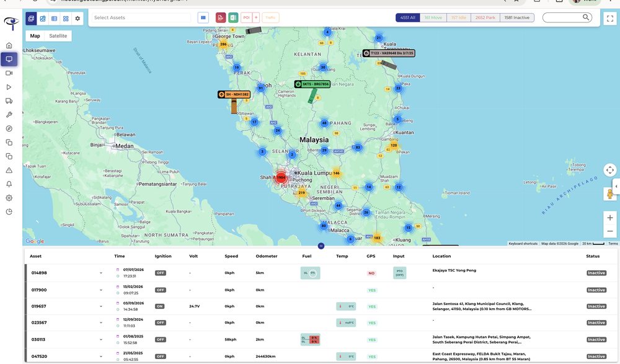Expand asset 023567 row chevron
This screenshot has width=620, height=364.
pos(101,323)
